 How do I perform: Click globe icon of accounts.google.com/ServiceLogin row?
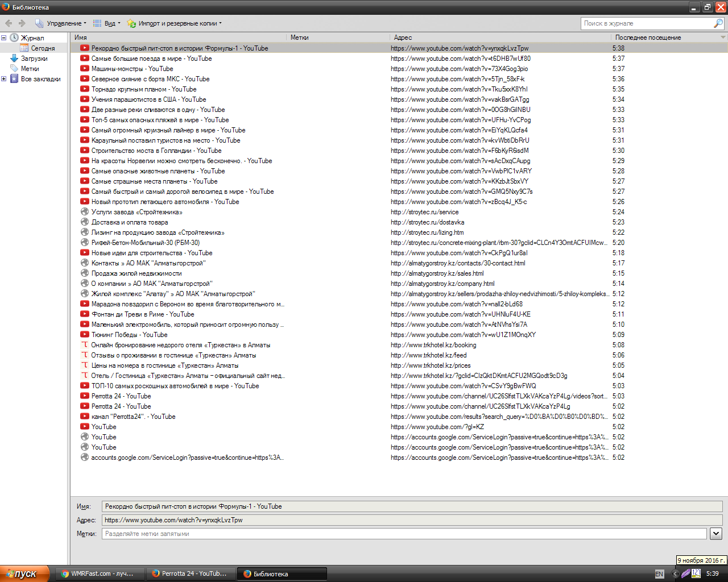pos(85,458)
